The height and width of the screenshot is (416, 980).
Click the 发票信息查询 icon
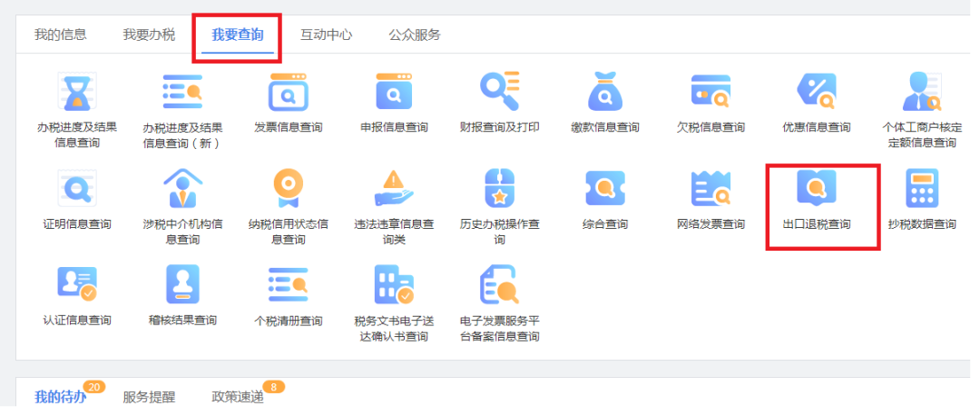[x=288, y=92]
